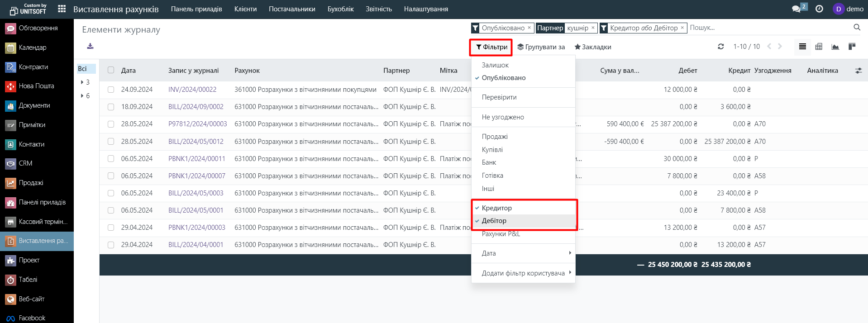Image resolution: width=868 pixels, height=323 pixels.
Task: Open Нова Пошта app in sidebar
Action: click(36, 86)
